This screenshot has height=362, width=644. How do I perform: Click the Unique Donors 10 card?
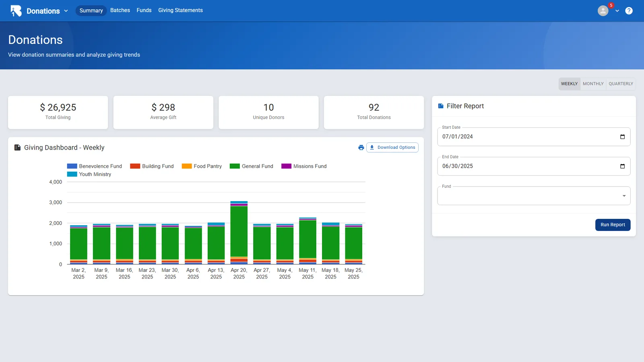[268, 112]
